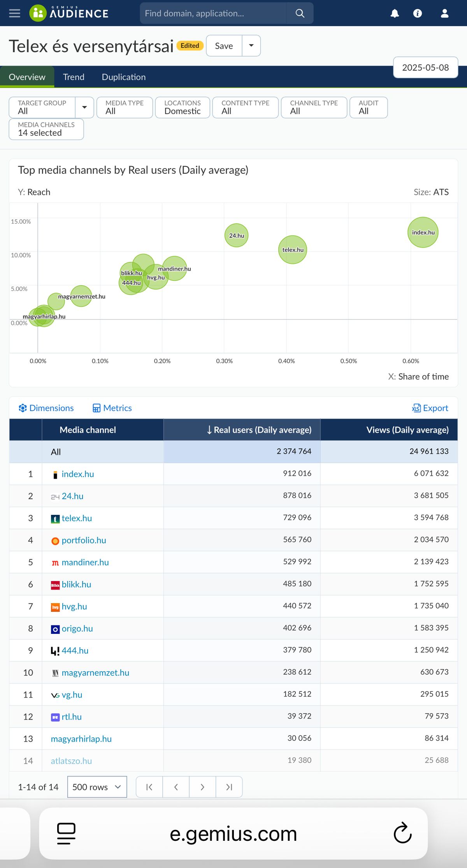Click the All row total 2 374 764
The height and width of the screenshot is (868, 467).
294,451
